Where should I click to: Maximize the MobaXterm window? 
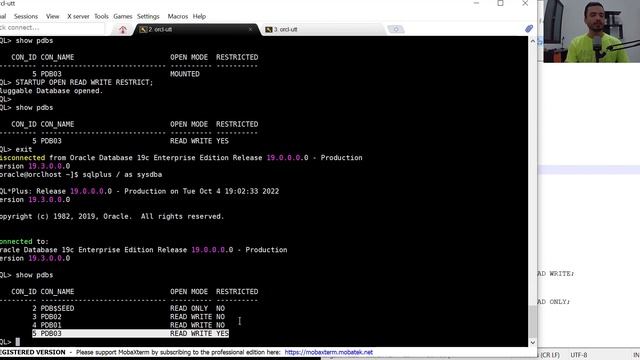(x=500, y=3)
